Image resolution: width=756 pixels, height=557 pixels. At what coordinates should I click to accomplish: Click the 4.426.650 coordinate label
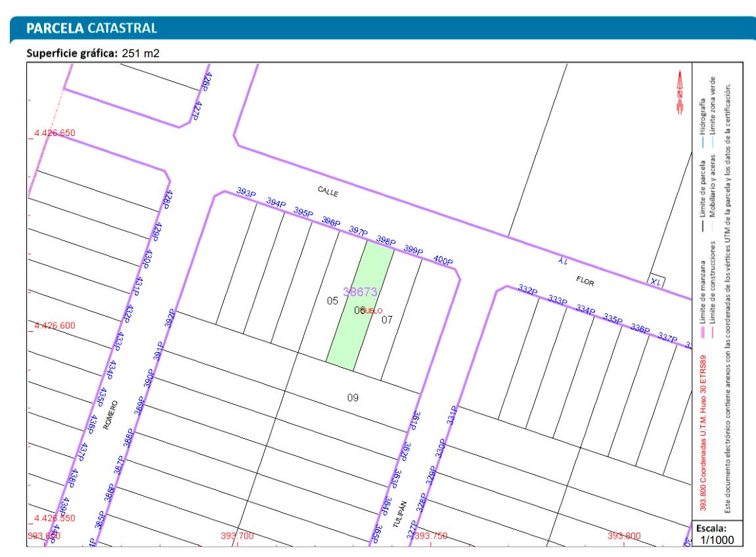[x=55, y=133]
